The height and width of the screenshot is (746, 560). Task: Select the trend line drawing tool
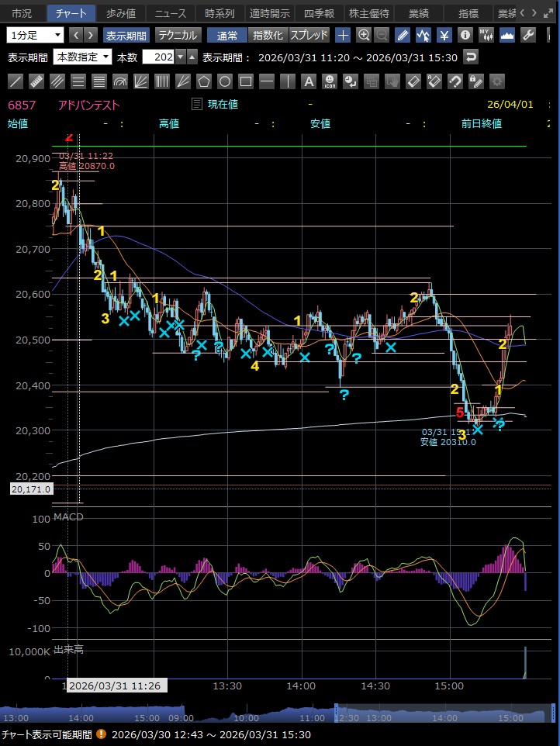[x=16, y=81]
